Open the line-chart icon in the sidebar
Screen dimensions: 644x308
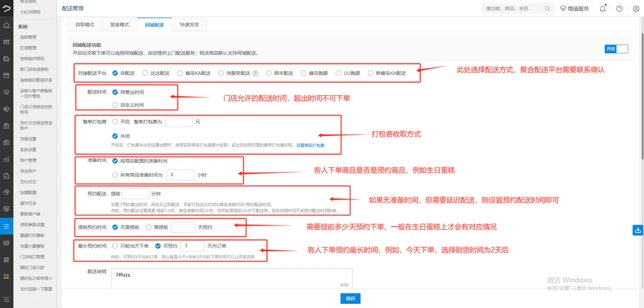tap(7, 159)
